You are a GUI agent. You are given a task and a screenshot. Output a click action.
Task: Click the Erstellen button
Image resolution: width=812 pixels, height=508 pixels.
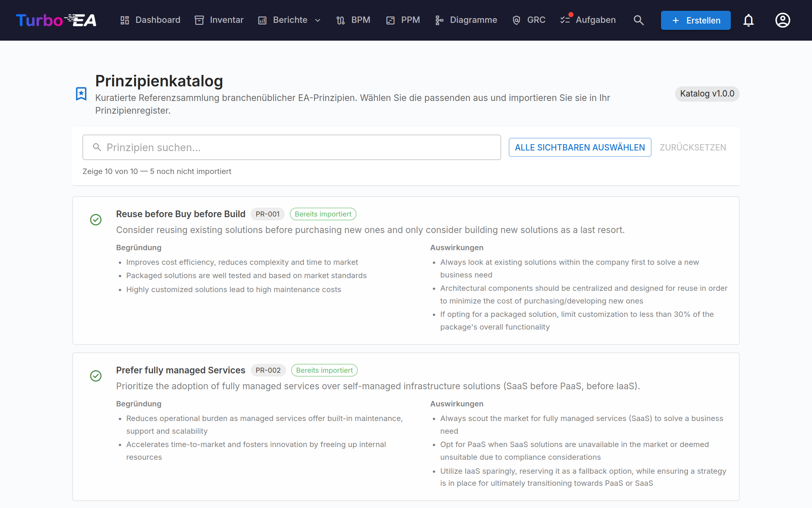[x=696, y=20]
